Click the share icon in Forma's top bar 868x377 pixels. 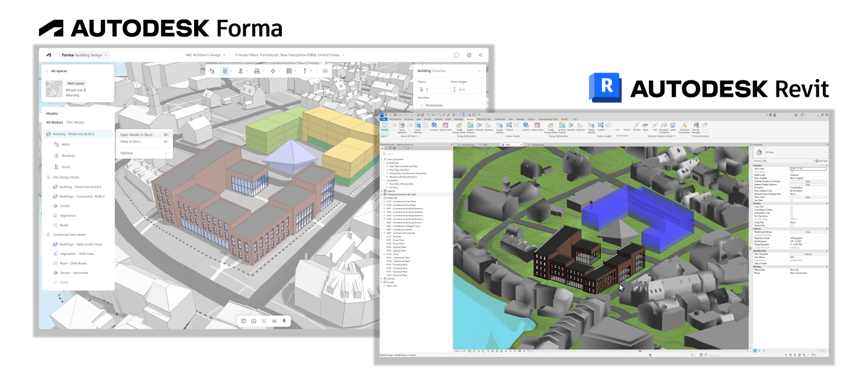click(x=481, y=54)
